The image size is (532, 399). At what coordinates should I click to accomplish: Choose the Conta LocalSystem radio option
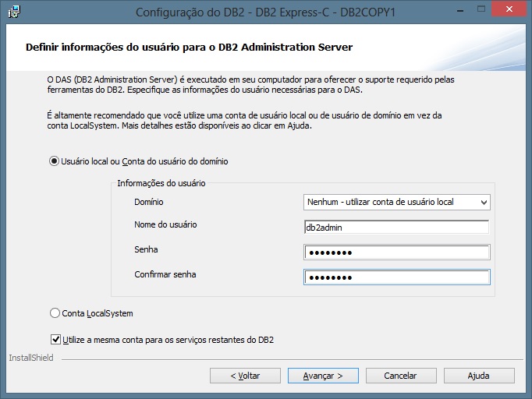55,313
